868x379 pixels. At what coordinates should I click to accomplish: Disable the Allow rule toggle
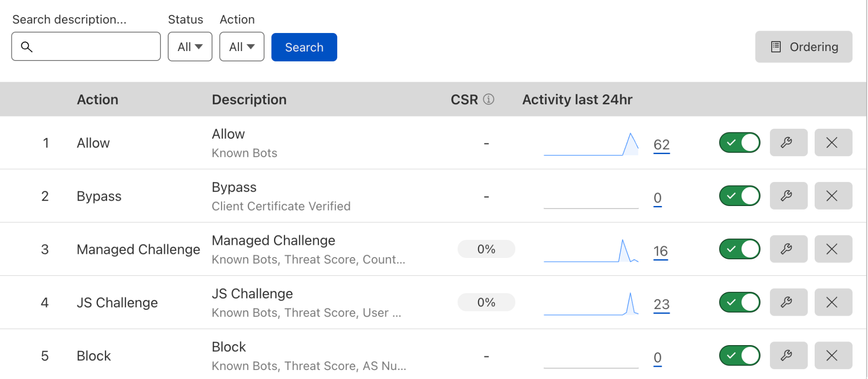(x=739, y=143)
